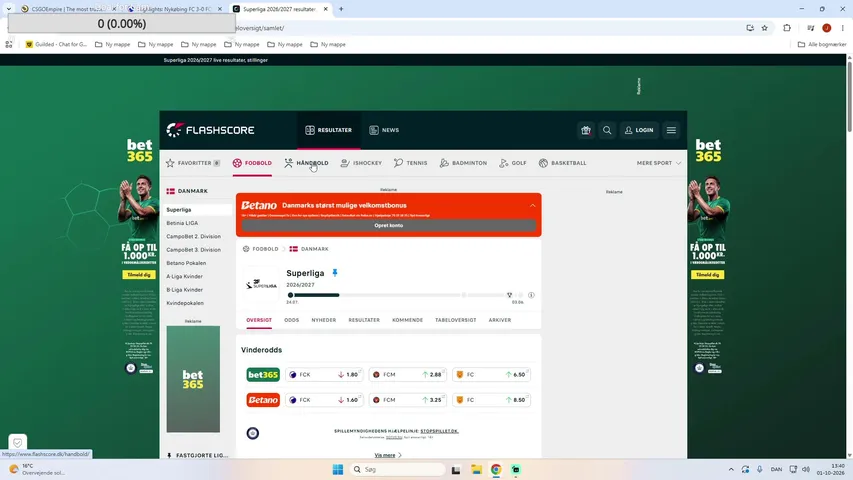Open the RESULTATER league tab

coord(364,320)
